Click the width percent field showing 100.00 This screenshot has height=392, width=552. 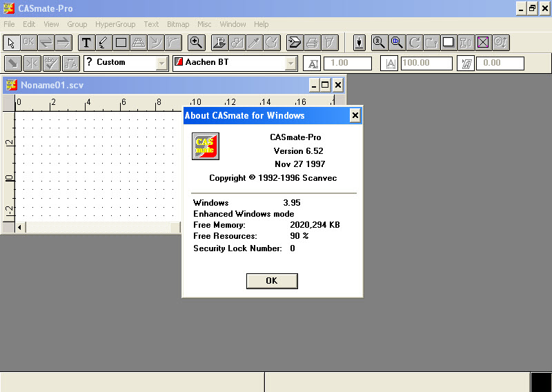(426, 63)
